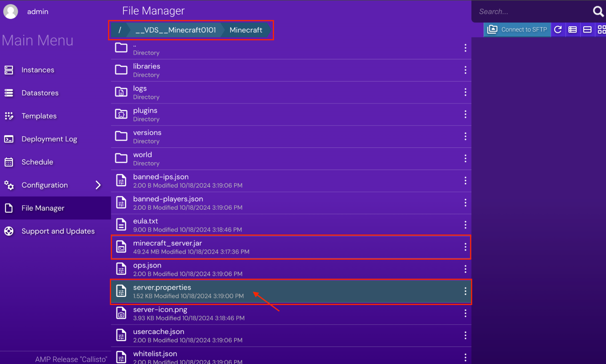Open three-dot menu for world directory
This screenshot has height=364, width=606.
pos(465,159)
